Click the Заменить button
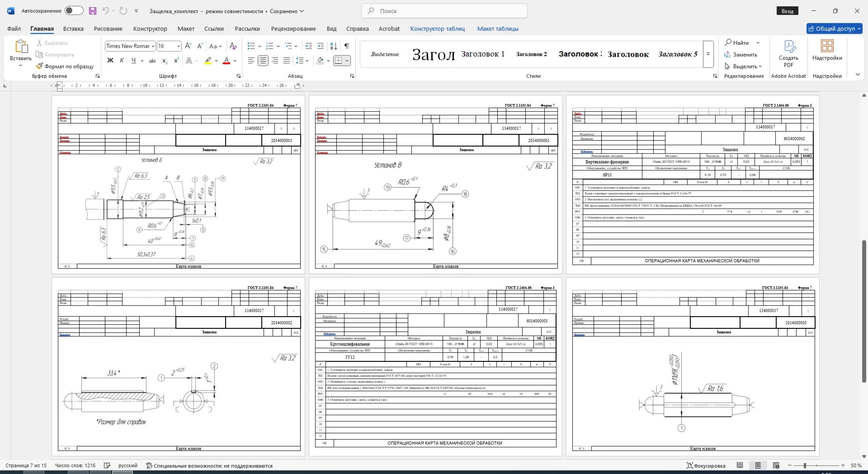Screen dimensions: 868x474 click(741, 54)
